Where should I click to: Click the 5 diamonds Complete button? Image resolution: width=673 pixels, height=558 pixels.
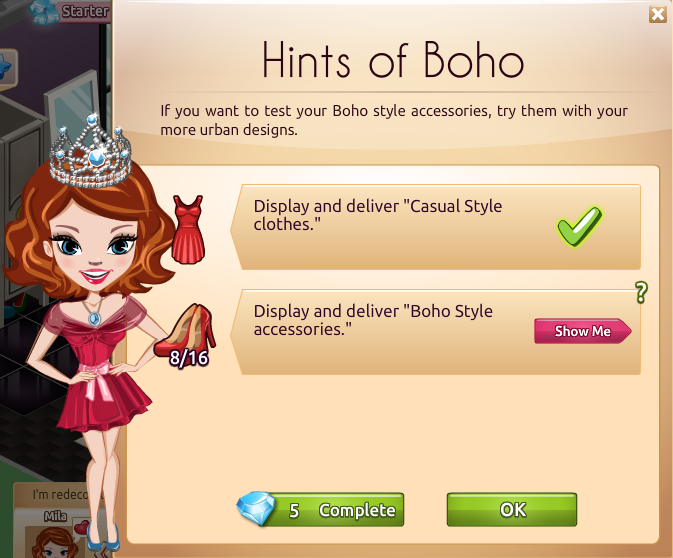tap(320, 509)
